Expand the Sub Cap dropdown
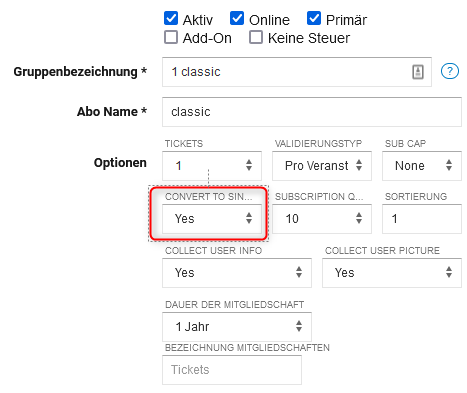This screenshot has width=467, height=393. pyautogui.click(x=422, y=166)
